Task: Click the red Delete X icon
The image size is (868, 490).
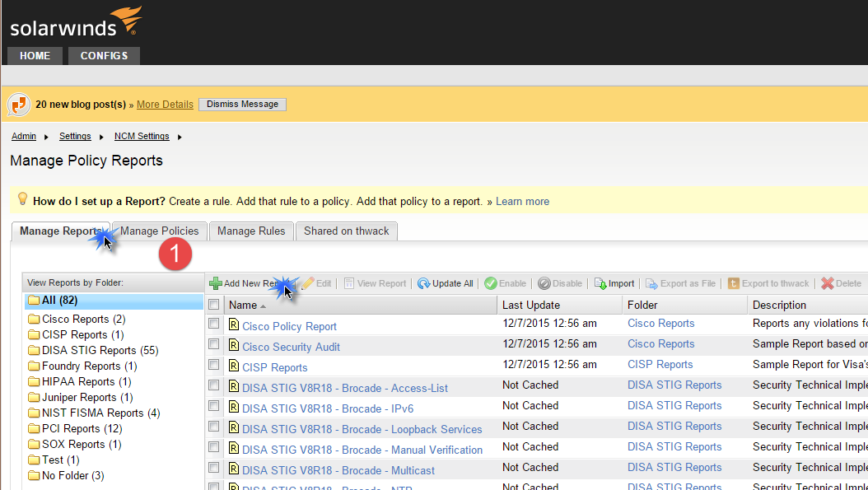Action: point(828,283)
